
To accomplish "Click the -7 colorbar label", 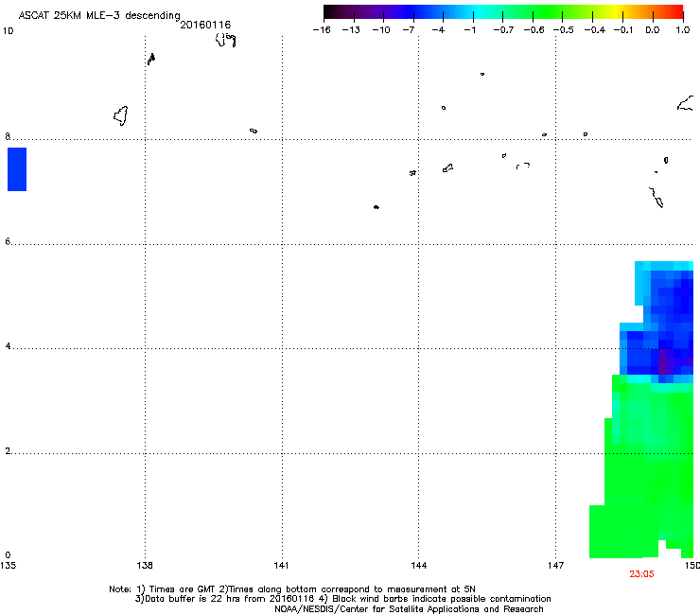I will click(x=408, y=30).
